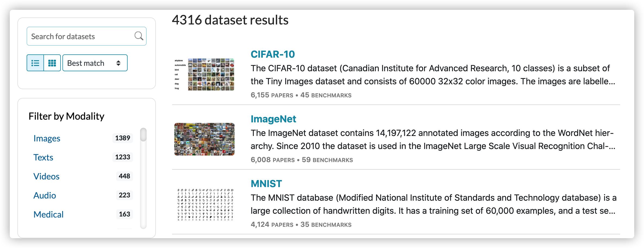
Task: Filter datasets by Texts modality
Action: point(43,157)
